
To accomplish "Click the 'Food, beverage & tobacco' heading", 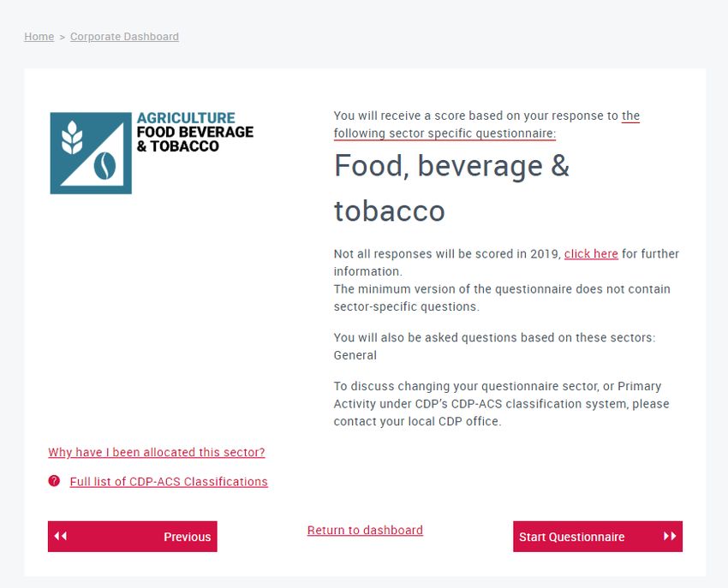I will click(x=451, y=188).
